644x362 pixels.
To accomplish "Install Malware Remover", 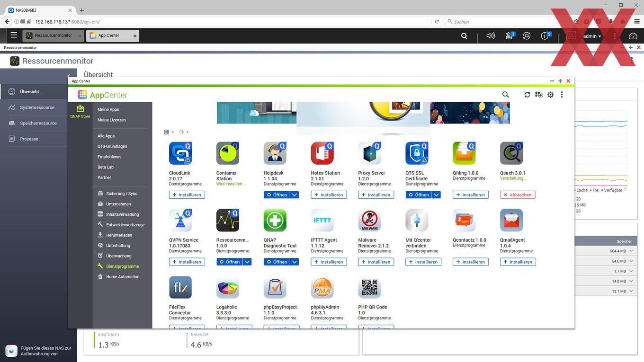I will [376, 262].
